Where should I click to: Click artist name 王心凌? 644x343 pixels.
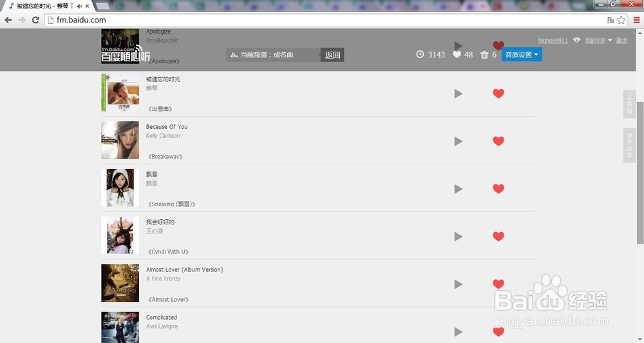(155, 231)
